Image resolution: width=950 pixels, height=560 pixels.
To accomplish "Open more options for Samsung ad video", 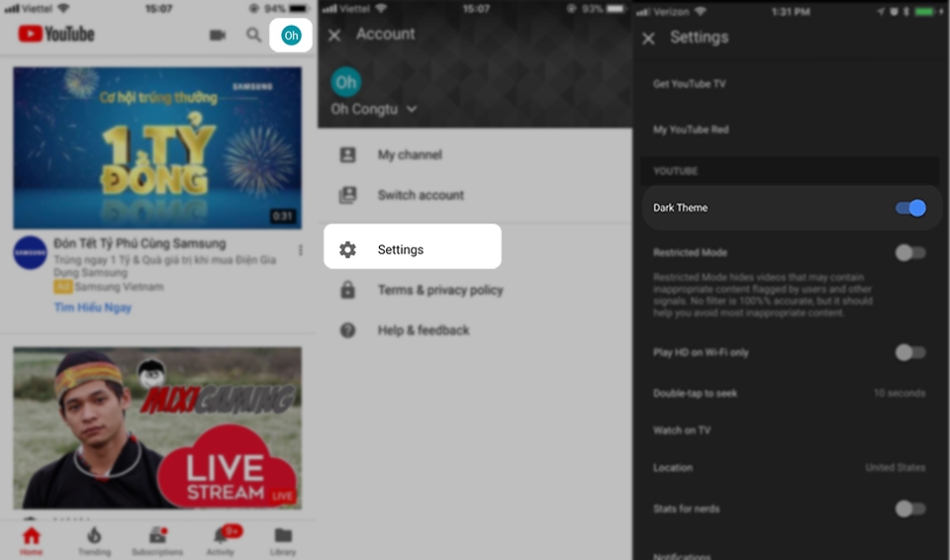I will (301, 249).
